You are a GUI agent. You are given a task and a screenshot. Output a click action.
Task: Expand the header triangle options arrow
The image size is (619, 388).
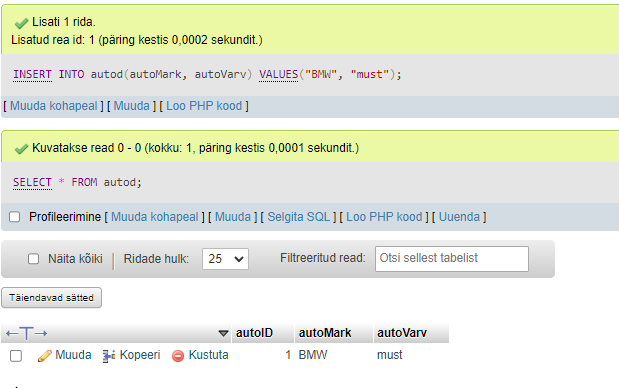(x=223, y=334)
